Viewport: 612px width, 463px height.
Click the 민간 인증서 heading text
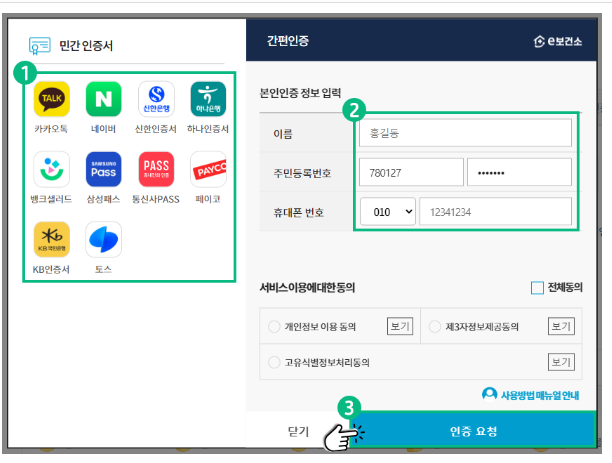(x=86, y=46)
